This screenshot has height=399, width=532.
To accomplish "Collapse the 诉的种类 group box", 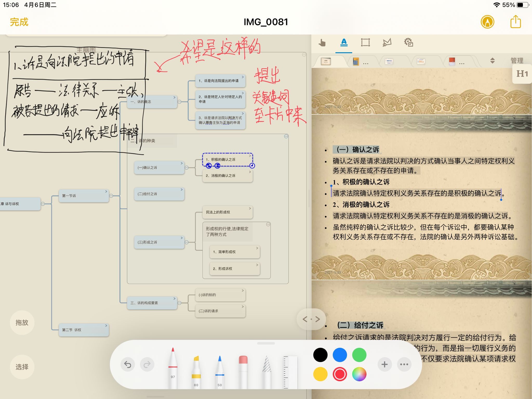I will 286,136.
